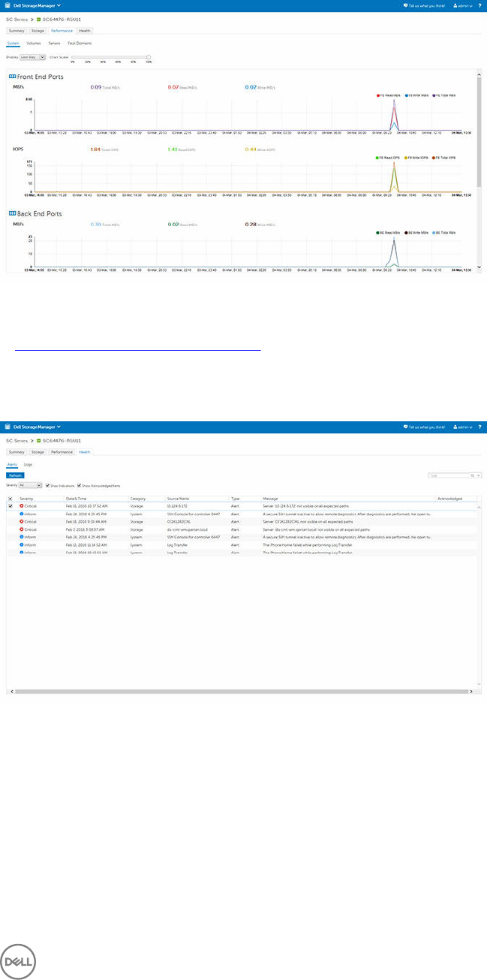Image resolution: width=487 pixels, height=980 pixels.
Task: Sort alerts by Severity column header
Action: point(26,499)
